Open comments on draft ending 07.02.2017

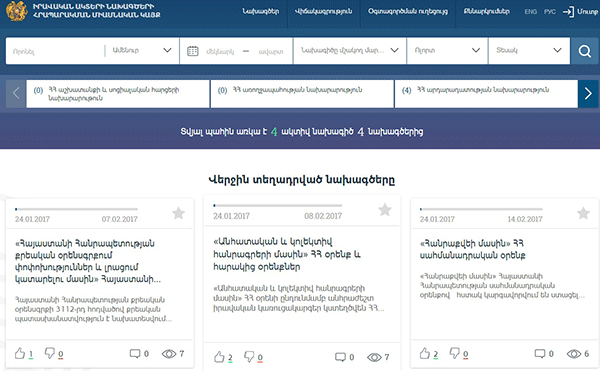coord(135,353)
